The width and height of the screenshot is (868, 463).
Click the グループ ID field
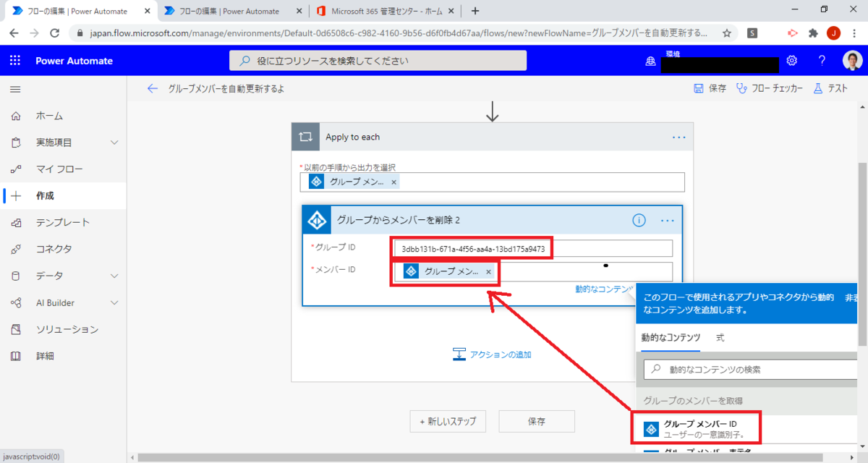[x=533, y=248]
